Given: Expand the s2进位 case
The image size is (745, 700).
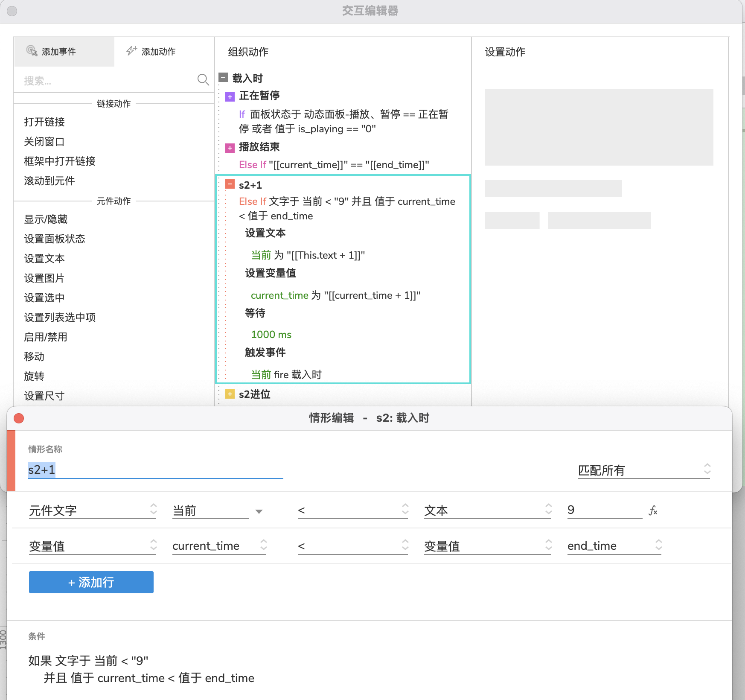Looking at the screenshot, I should [230, 394].
